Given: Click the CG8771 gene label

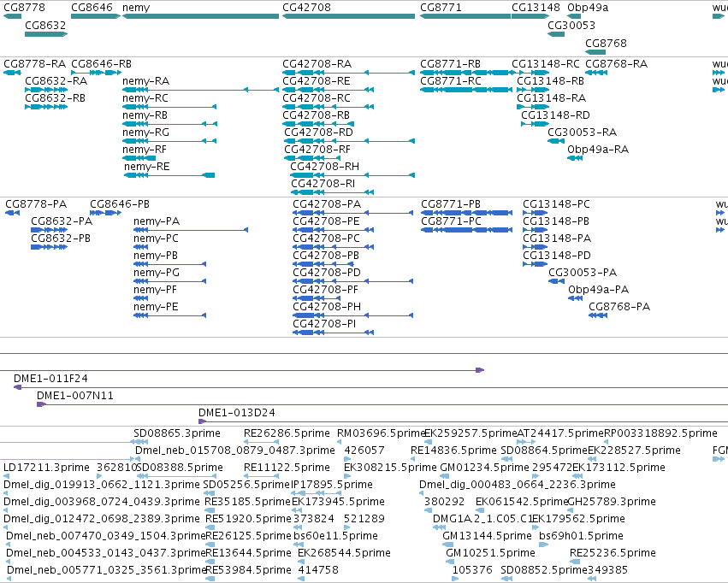Looking at the screenshot, I should point(441,8).
